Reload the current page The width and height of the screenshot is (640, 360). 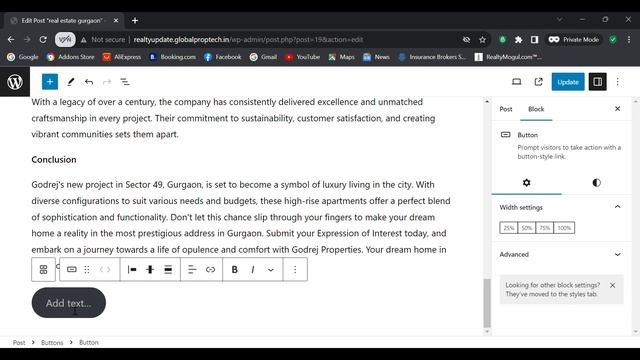(x=43, y=40)
